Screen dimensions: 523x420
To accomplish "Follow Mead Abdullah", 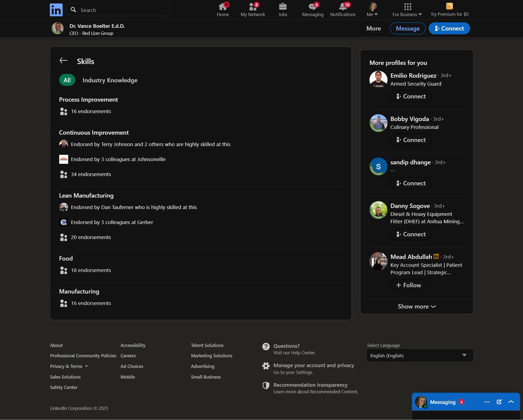I will (408, 285).
